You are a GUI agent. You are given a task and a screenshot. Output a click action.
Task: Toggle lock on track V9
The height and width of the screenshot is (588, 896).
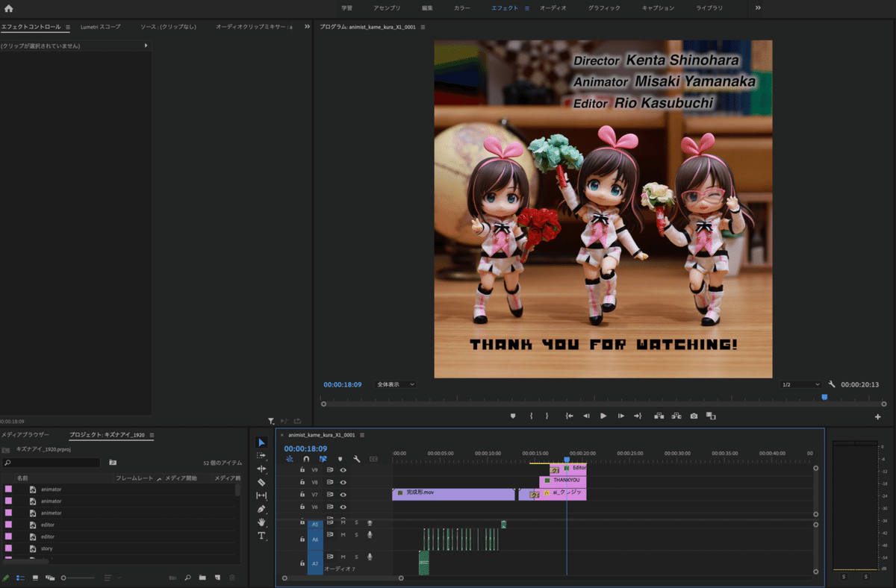pos(302,470)
